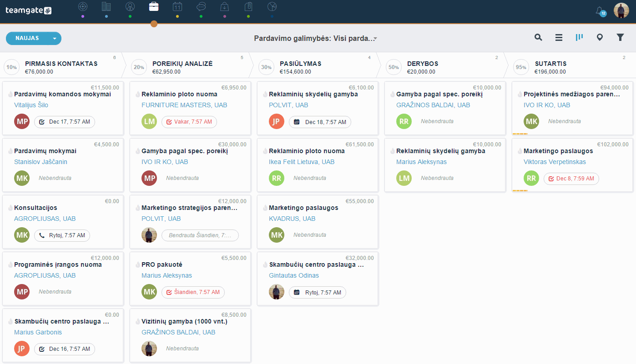Open the FURNITURE MASTERS, UAB company link

[x=184, y=105]
